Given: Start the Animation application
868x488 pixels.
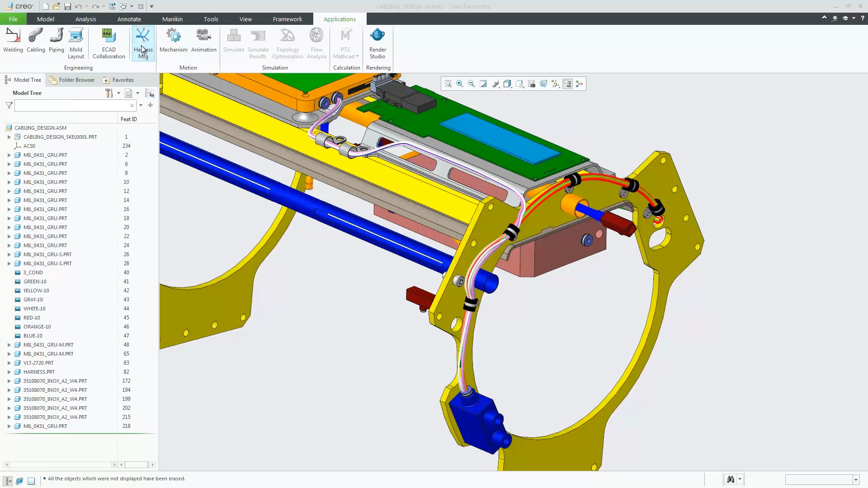Looking at the screenshot, I should pyautogui.click(x=204, y=41).
